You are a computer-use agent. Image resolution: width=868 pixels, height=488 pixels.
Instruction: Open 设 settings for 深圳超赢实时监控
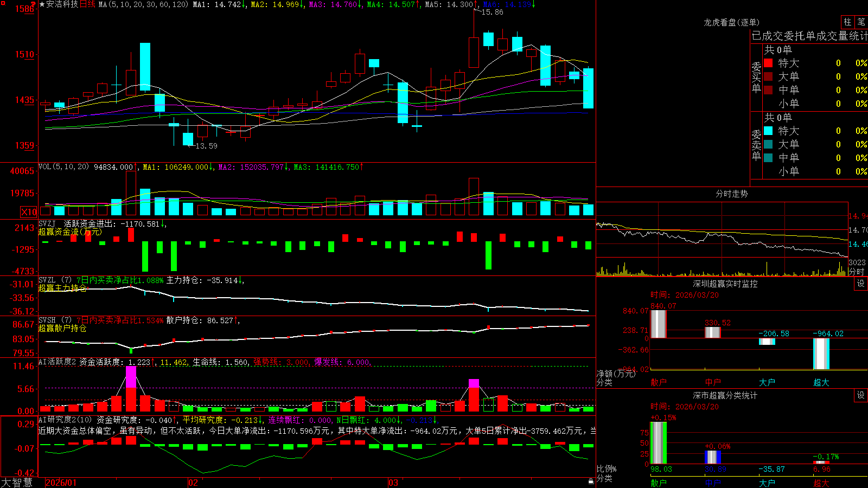coord(861,284)
